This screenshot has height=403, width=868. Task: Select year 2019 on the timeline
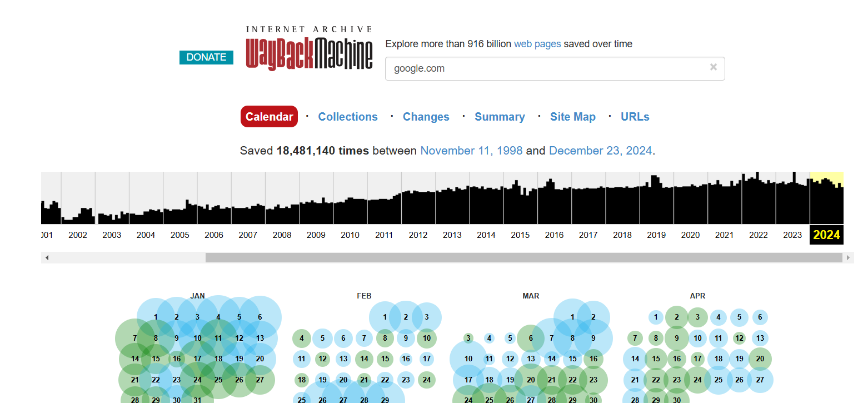[656, 235]
